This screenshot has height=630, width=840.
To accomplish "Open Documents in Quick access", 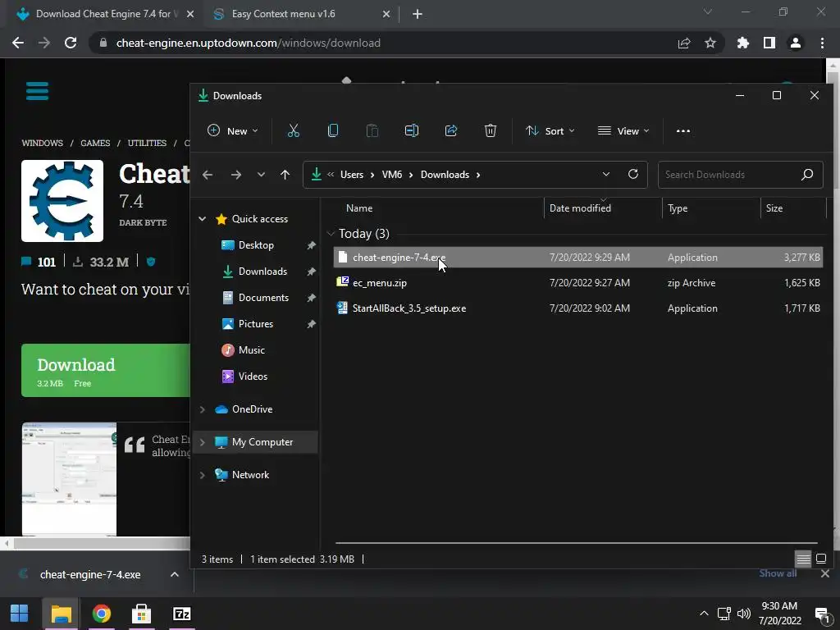I will click(263, 297).
